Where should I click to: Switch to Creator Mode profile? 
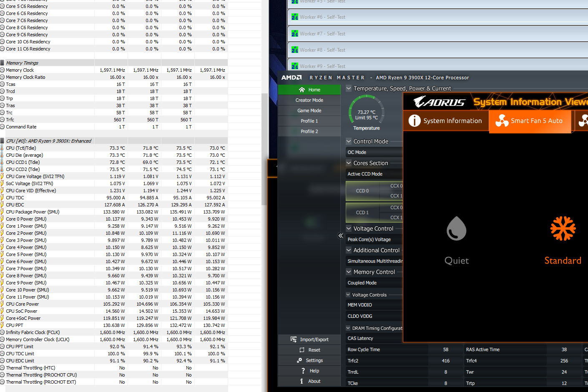click(x=309, y=100)
